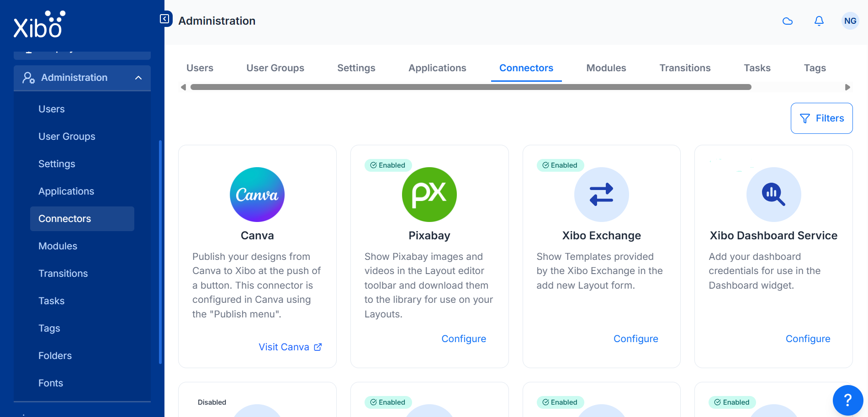The height and width of the screenshot is (417, 868).
Task: Click the Pixabay logo icon
Action: tap(429, 195)
